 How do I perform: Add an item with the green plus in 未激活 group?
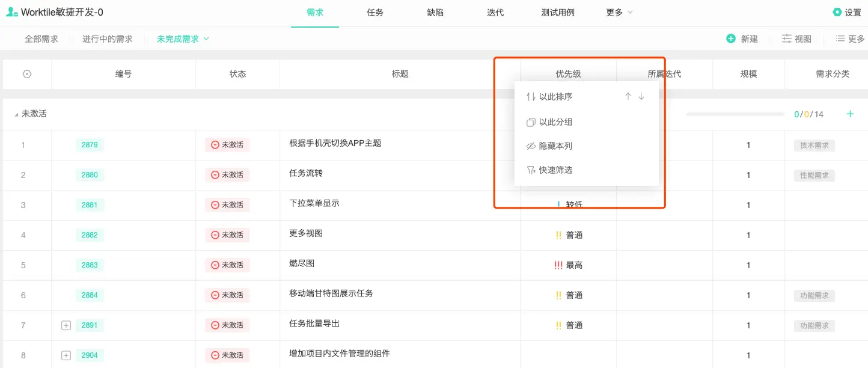tap(850, 114)
